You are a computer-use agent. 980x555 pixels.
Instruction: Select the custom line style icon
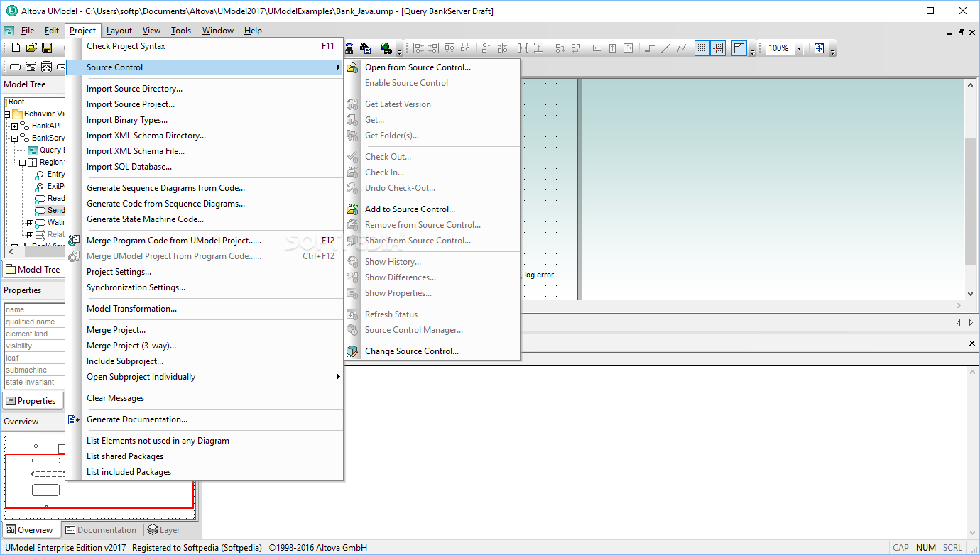coord(681,48)
